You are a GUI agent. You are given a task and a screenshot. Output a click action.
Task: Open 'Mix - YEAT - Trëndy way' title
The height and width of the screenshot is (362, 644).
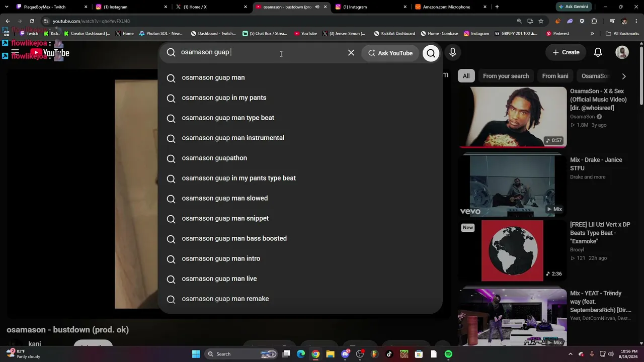point(601,301)
